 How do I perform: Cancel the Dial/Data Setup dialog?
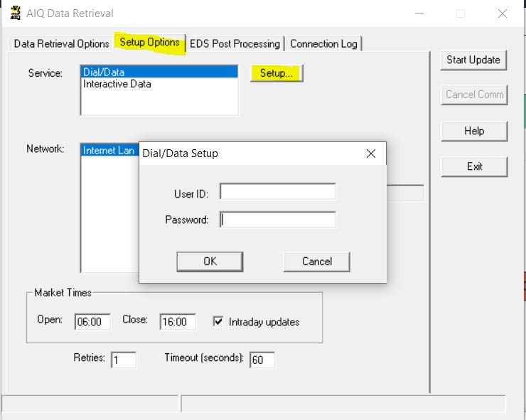(316, 261)
